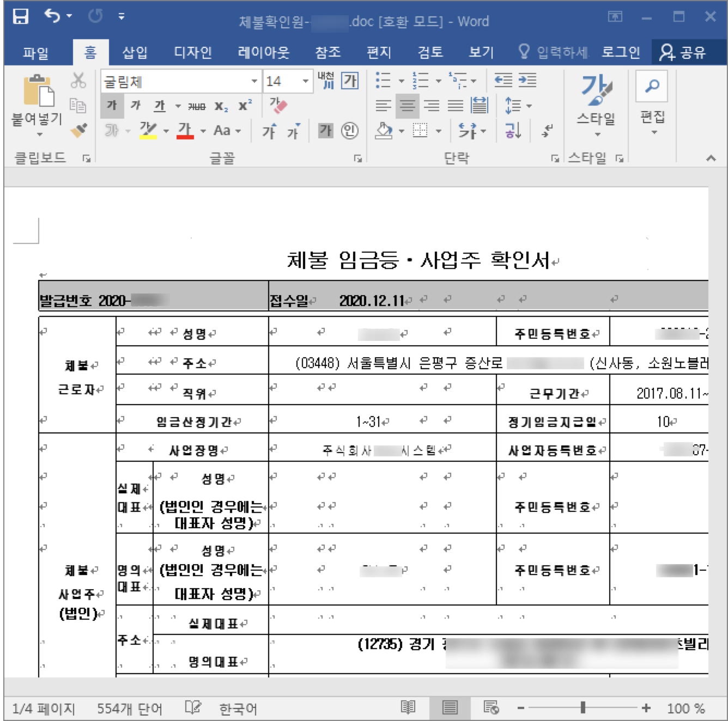The height and width of the screenshot is (721, 728).
Task: Sort text with the sort icon
Action: (513, 131)
